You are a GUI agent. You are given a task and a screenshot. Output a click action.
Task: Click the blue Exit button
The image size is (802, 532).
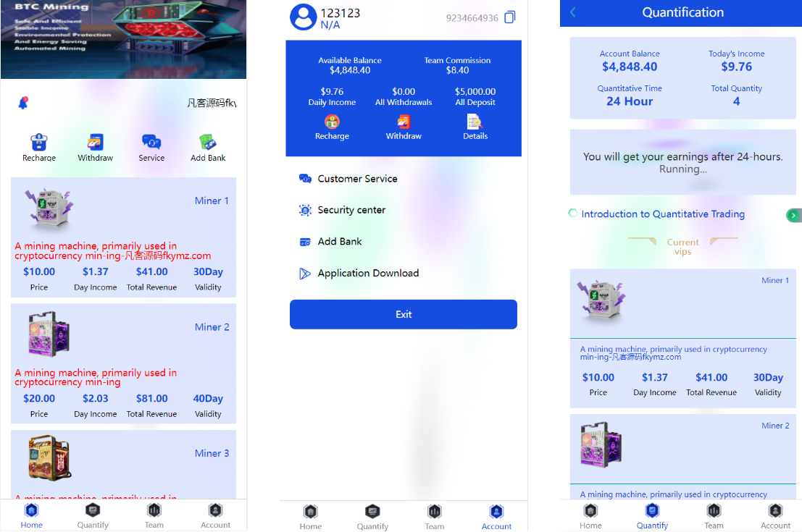(404, 314)
